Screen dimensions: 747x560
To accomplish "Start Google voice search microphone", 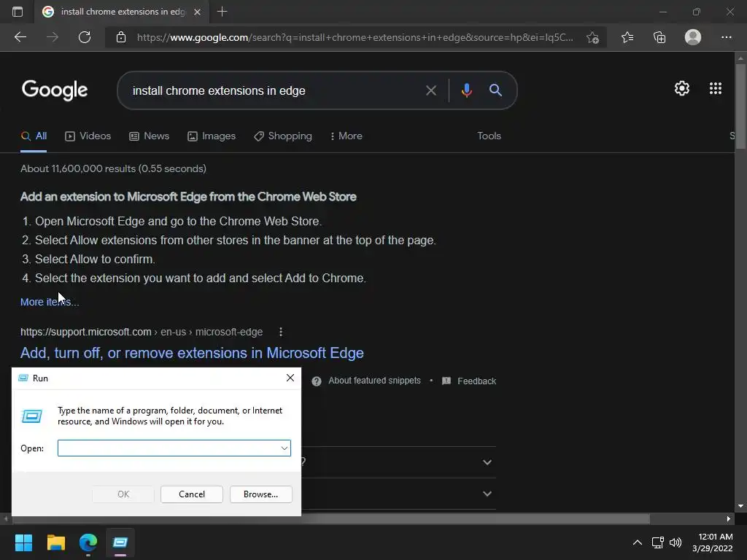I will pos(466,90).
